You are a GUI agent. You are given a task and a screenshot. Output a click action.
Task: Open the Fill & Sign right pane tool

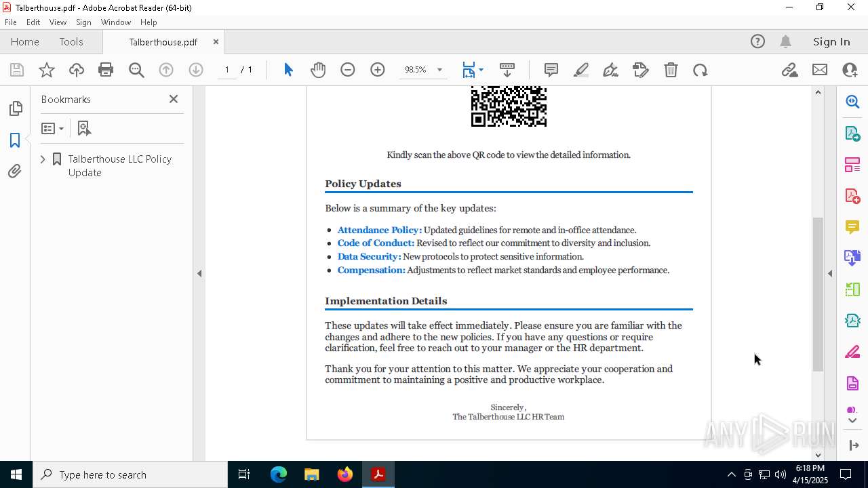click(x=852, y=352)
